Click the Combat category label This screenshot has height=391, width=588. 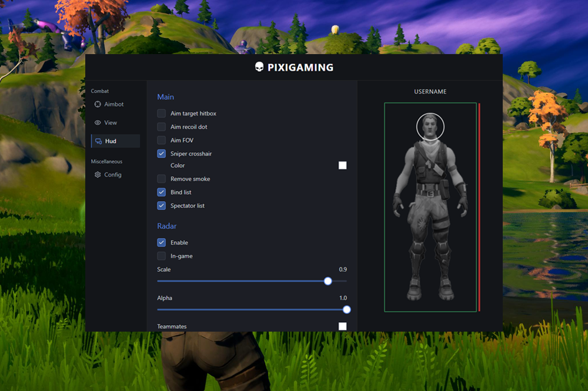click(100, 91)
